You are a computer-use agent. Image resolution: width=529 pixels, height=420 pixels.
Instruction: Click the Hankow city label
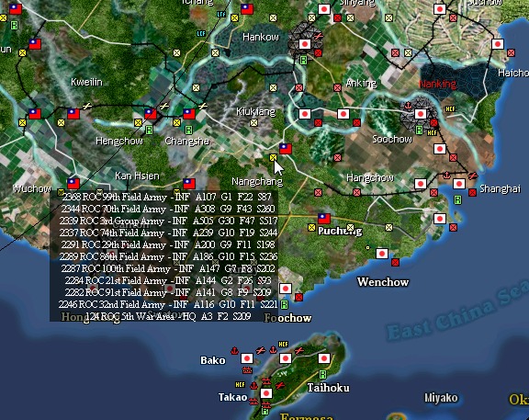pos(261,37)
